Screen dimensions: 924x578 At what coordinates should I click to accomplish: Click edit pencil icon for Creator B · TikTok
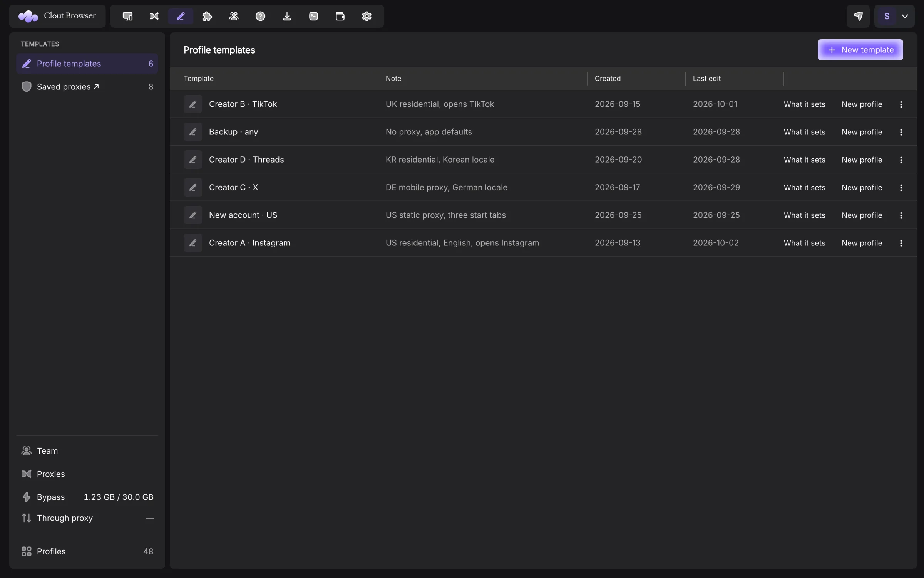click(193, 104)
